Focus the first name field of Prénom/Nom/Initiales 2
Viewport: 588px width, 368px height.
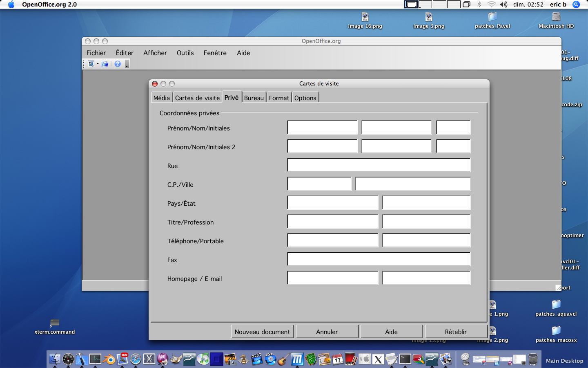pyautogui.click(x=322, y=146)
